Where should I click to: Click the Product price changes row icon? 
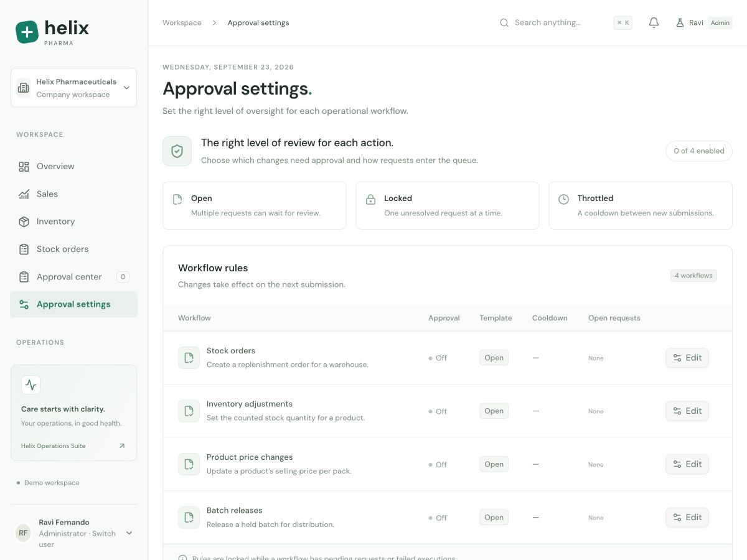point(189,464)
